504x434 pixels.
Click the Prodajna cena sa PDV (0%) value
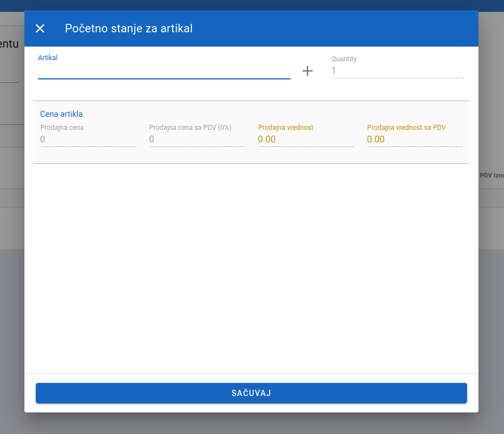(196, 140)
